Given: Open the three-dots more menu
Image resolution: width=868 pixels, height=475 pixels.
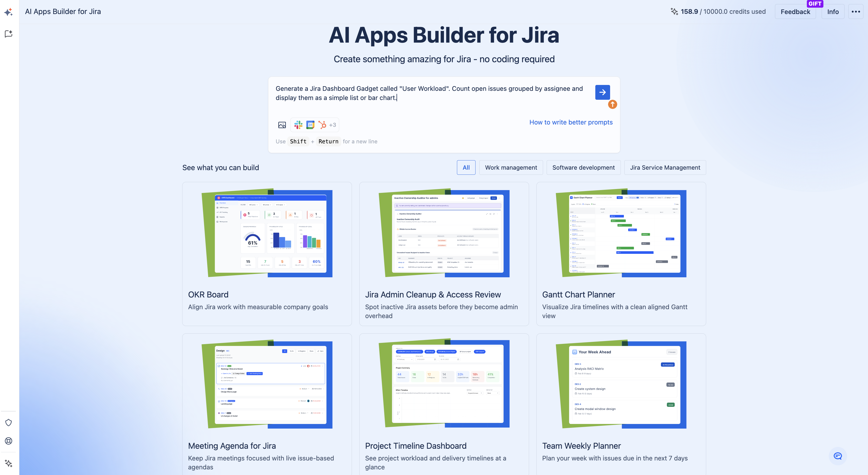Looking at the screenshot, I should (x=856, y=12).
